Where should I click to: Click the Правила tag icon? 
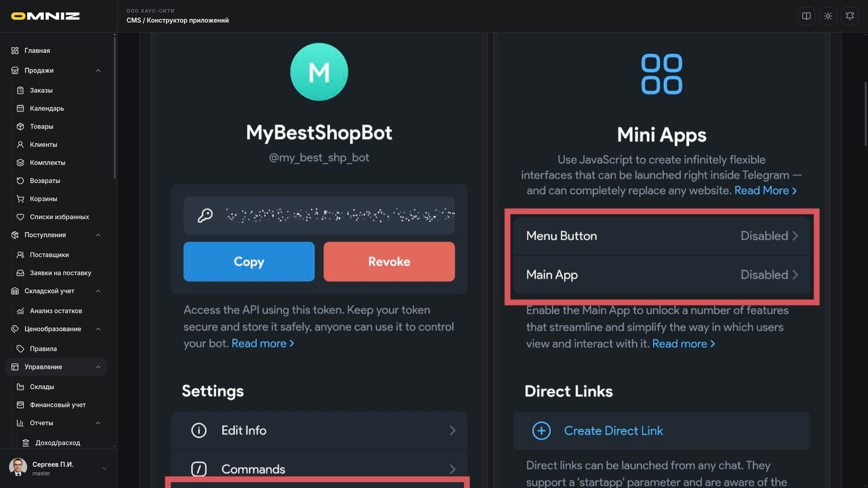tap(20, 349)
